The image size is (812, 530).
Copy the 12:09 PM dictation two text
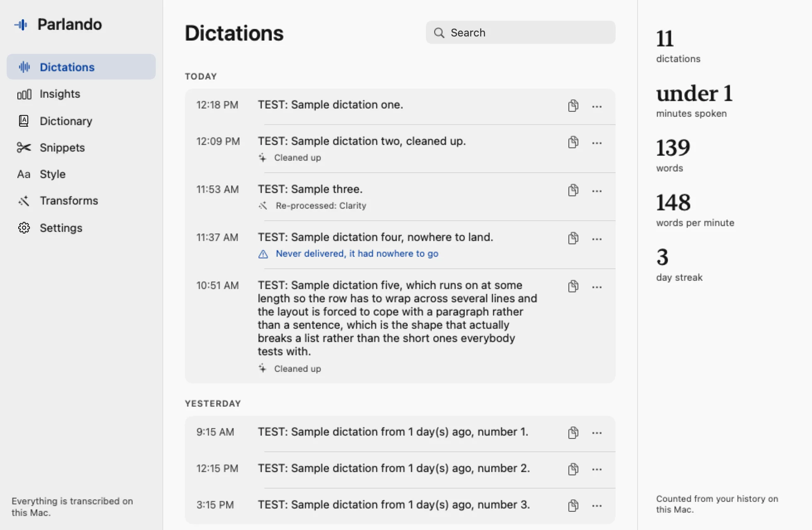click(x=573, y=142)
